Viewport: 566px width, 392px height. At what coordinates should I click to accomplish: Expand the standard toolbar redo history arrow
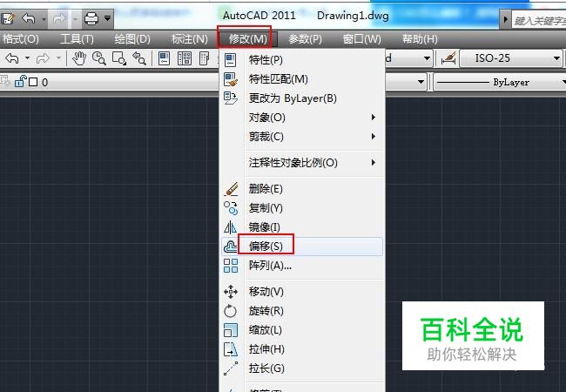pos(58,58)
